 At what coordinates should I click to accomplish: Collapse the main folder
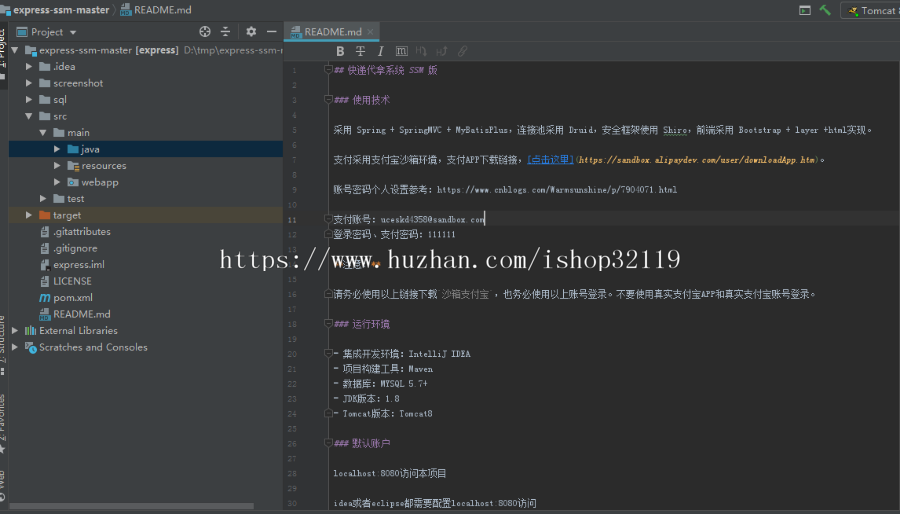[43, 133]
